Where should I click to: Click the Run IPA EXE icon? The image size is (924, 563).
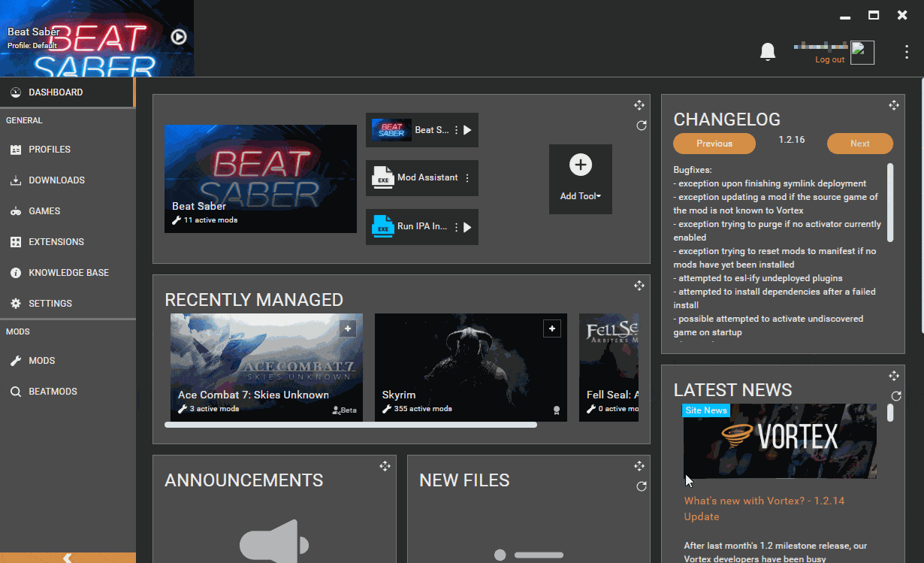pos(383,226)
